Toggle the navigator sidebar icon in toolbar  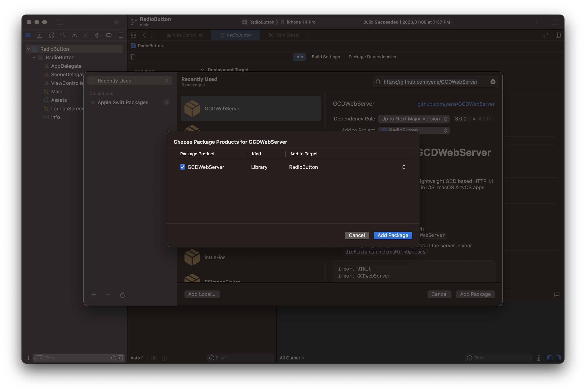tap(59, 22)
